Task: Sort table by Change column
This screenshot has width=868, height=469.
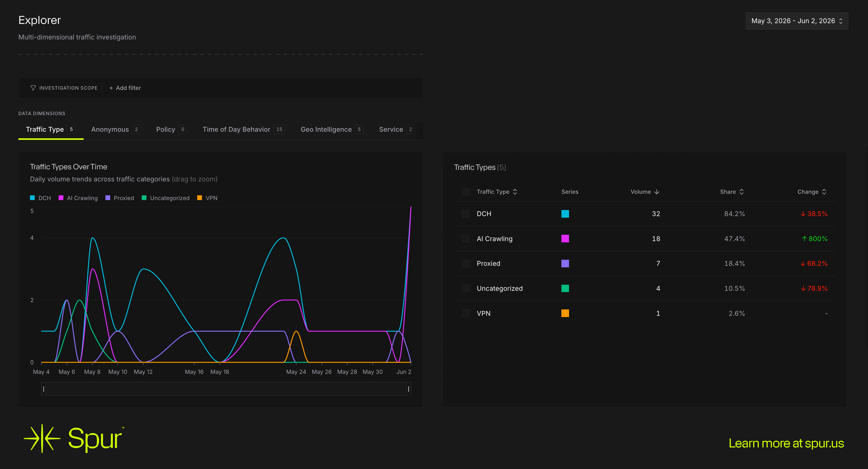Action: tap(812, 192)
